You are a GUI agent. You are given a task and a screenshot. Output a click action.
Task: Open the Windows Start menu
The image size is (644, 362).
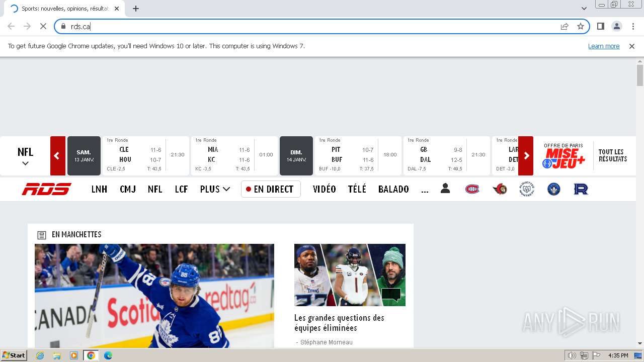14,355
